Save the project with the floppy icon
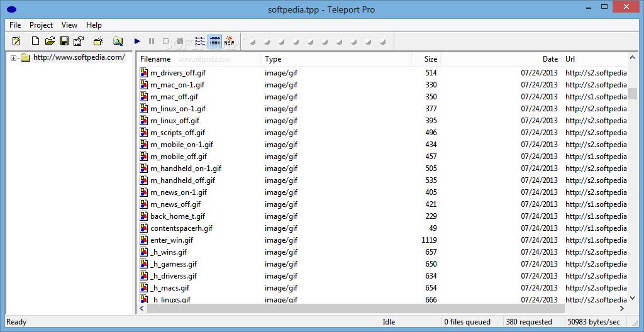Viewport: 644px width, 332px height. 64,41
